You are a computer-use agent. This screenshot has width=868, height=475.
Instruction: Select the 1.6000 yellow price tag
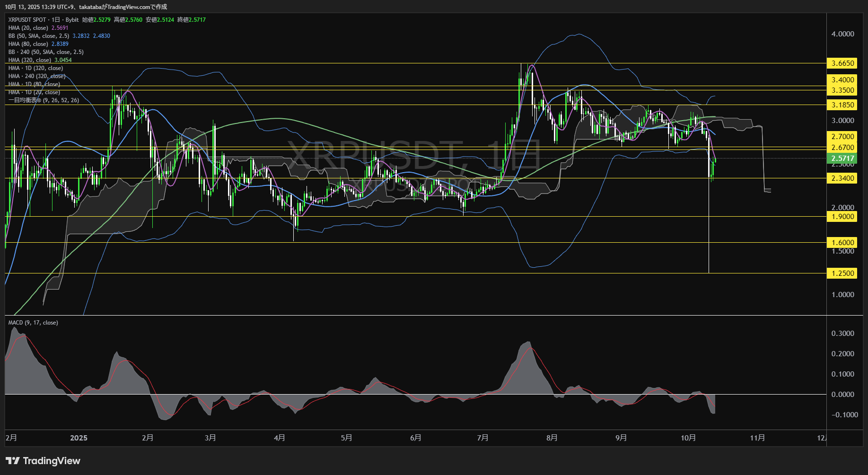(842, 243)
